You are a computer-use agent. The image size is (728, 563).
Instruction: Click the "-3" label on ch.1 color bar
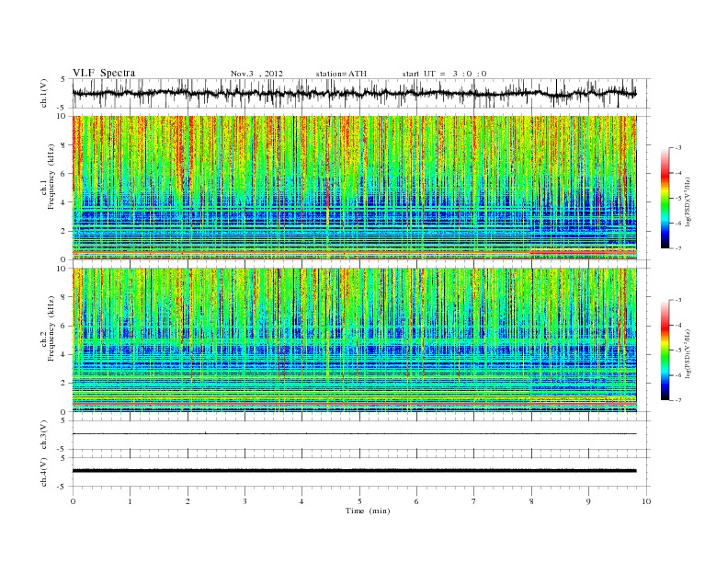point(678,148)
